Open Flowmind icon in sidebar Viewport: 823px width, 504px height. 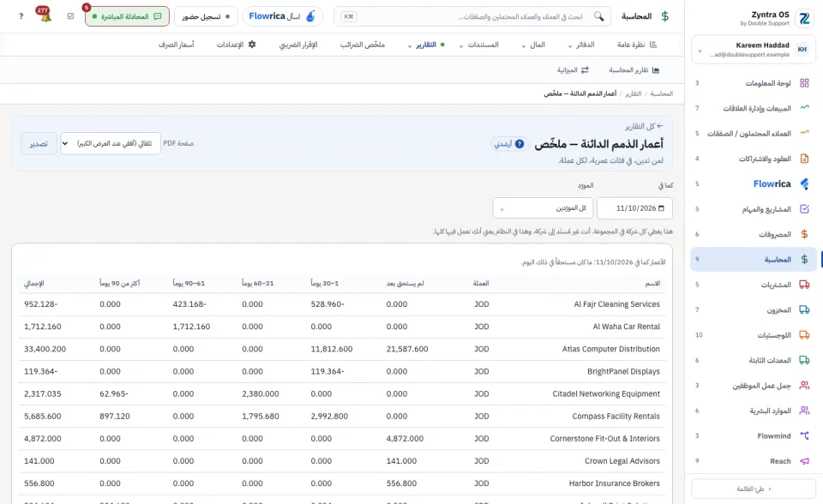(804, 435)
